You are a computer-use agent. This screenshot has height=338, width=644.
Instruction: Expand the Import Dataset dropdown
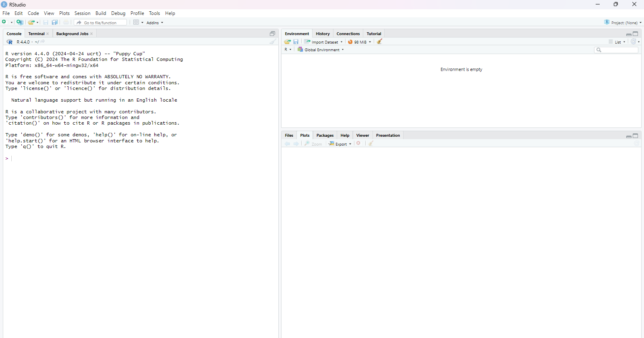pyautogui.click(x=324, y=42)
